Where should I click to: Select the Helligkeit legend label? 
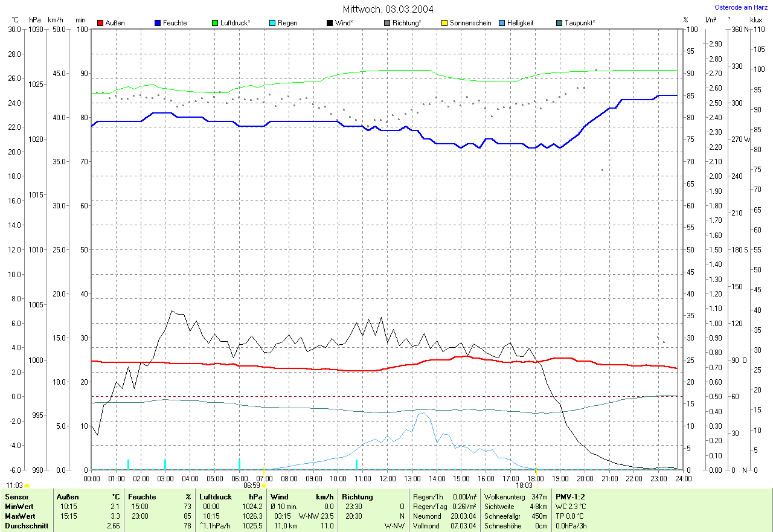(x=520, y=23)
